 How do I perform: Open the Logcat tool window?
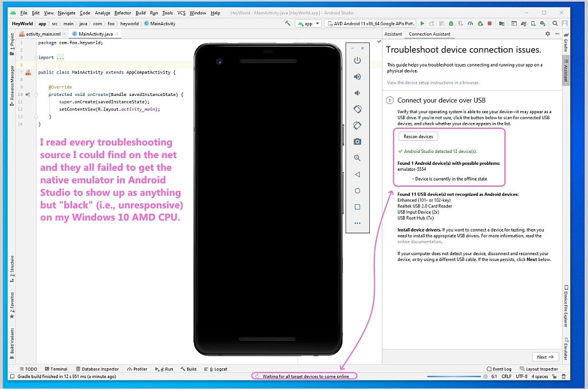click(216, 369)
